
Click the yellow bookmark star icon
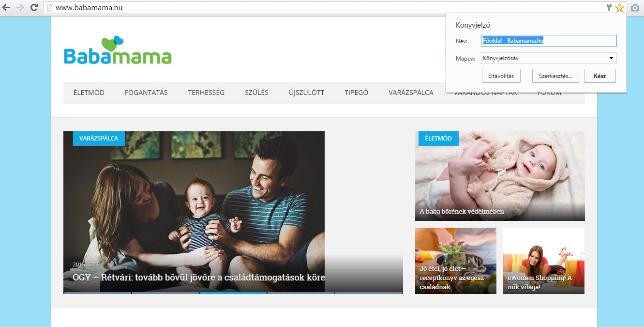(x=620, y=7)
